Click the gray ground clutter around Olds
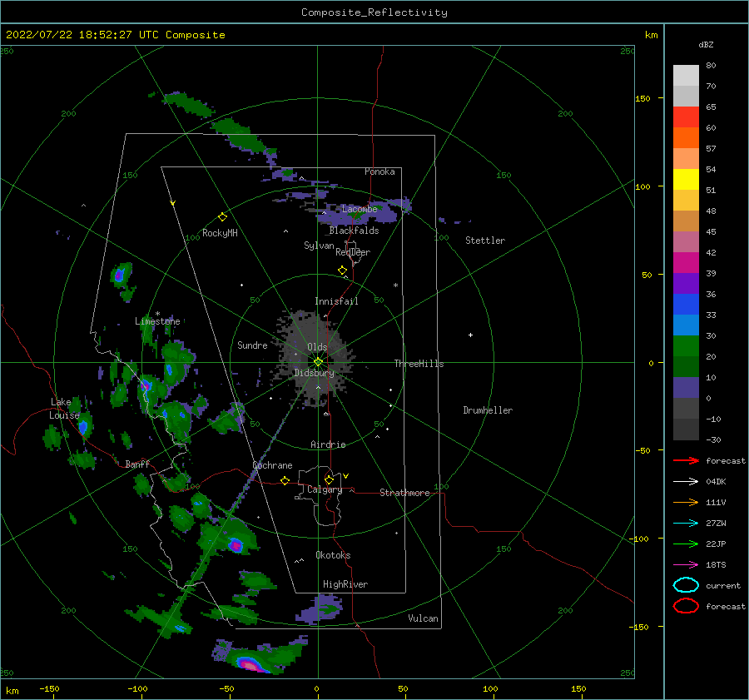This screenshot has height=700, width=749. point(315,359)
